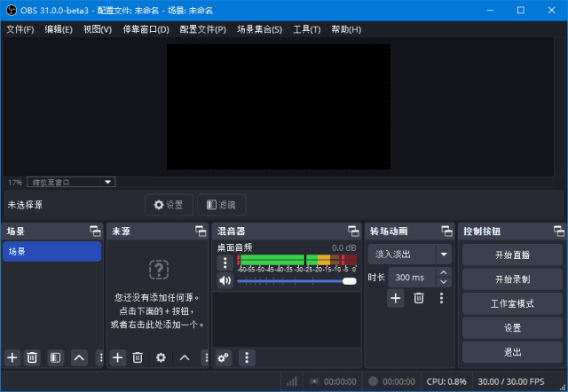The width and height of the screenshot is (568, 392).
Task: Open the 文件(F) menu
Action: point(20,29)
